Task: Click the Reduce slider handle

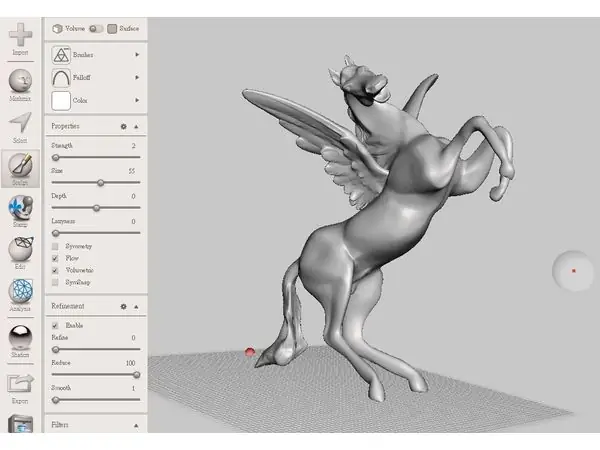Action: (137, 375)
